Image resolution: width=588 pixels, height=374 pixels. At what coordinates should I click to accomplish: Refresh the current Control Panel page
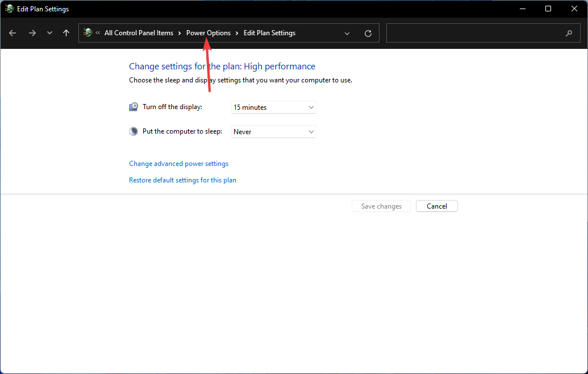click(x=368, y=33)
